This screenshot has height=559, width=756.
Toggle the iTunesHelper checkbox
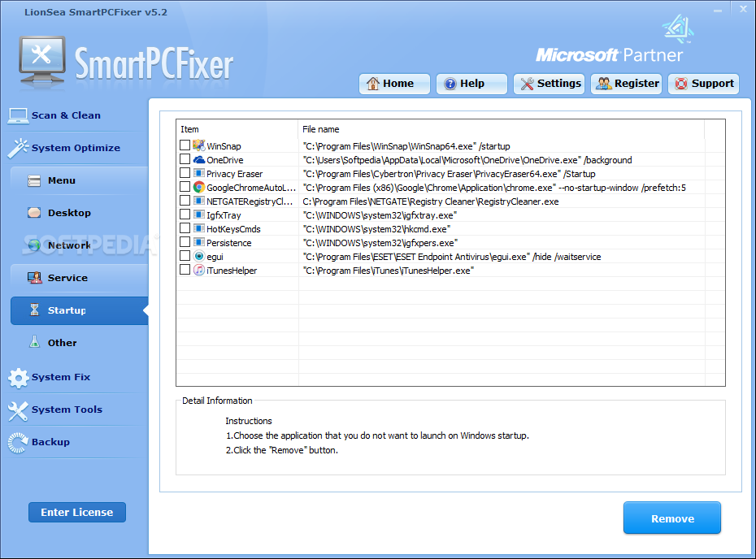pyautogui.click(x=185, y=270)
